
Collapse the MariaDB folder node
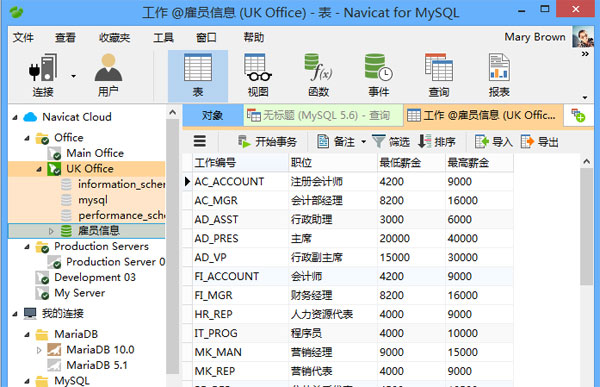point(27,335)
